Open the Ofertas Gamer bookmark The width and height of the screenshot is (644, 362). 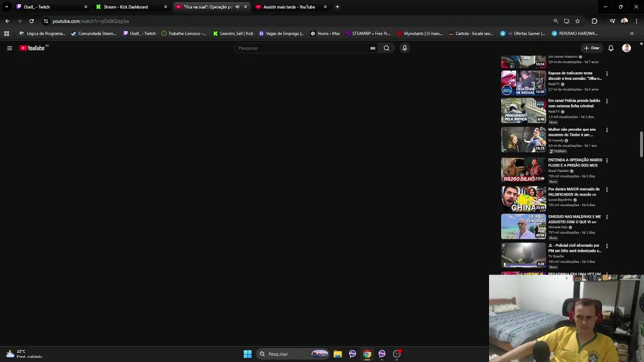[522, 34]
